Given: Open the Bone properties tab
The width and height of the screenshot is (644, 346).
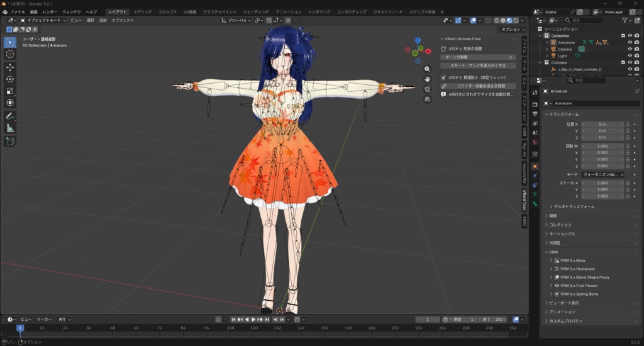Looking at the screenshot, I should [535, 204].
